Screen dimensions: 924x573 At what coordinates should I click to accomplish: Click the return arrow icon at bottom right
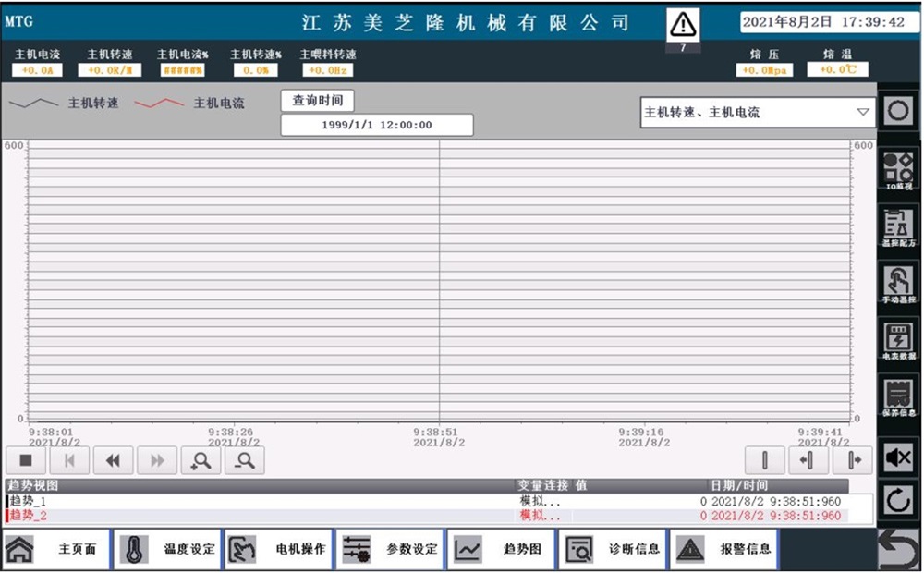pyautogui.click(x=898, y=550)
